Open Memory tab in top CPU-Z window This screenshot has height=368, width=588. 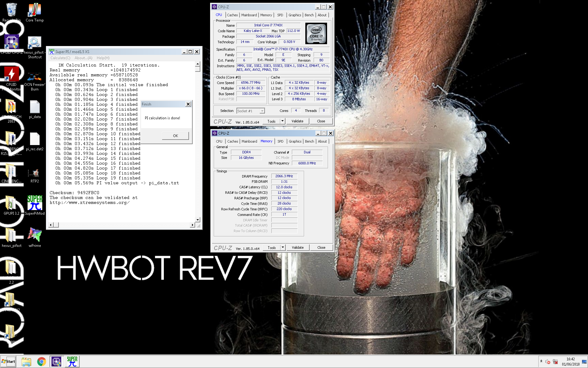266,15
